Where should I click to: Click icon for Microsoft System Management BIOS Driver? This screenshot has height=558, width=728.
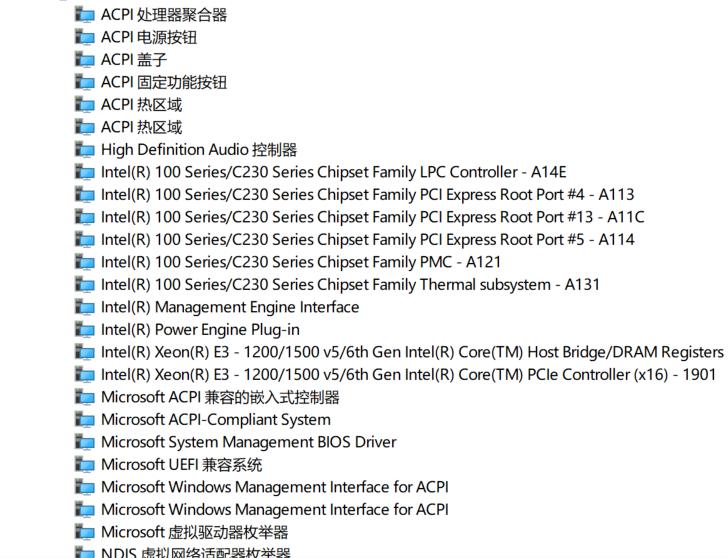pos(84,442)
